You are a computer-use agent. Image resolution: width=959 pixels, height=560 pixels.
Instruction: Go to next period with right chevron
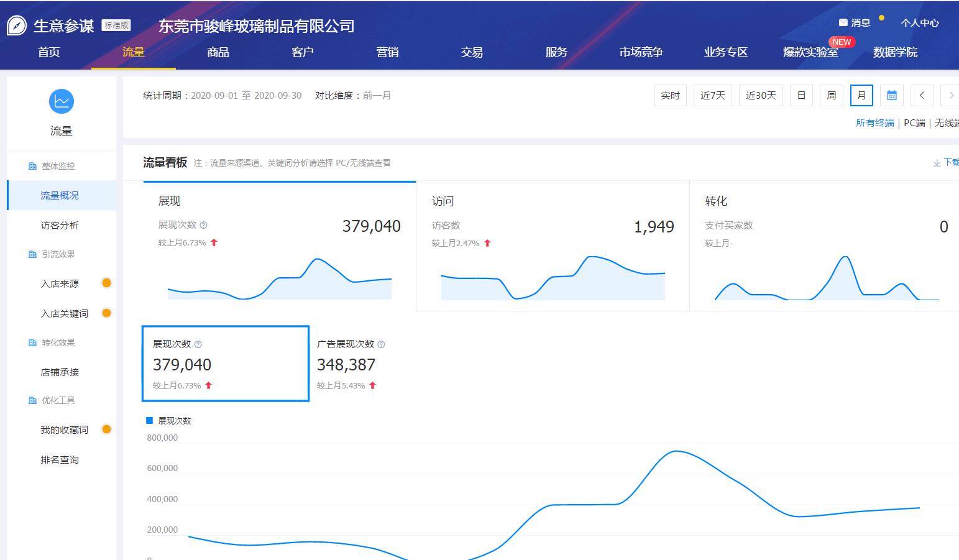point(950,95)
